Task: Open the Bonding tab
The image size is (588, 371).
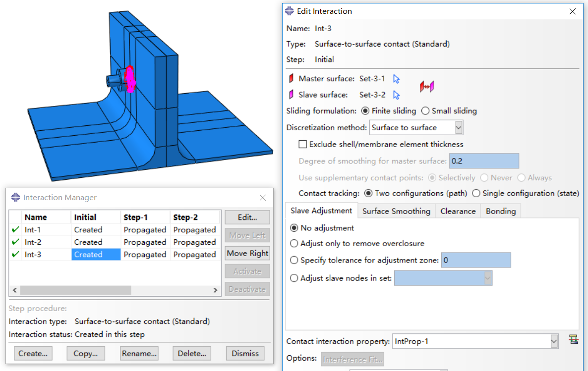Action: tap(501, 212)
